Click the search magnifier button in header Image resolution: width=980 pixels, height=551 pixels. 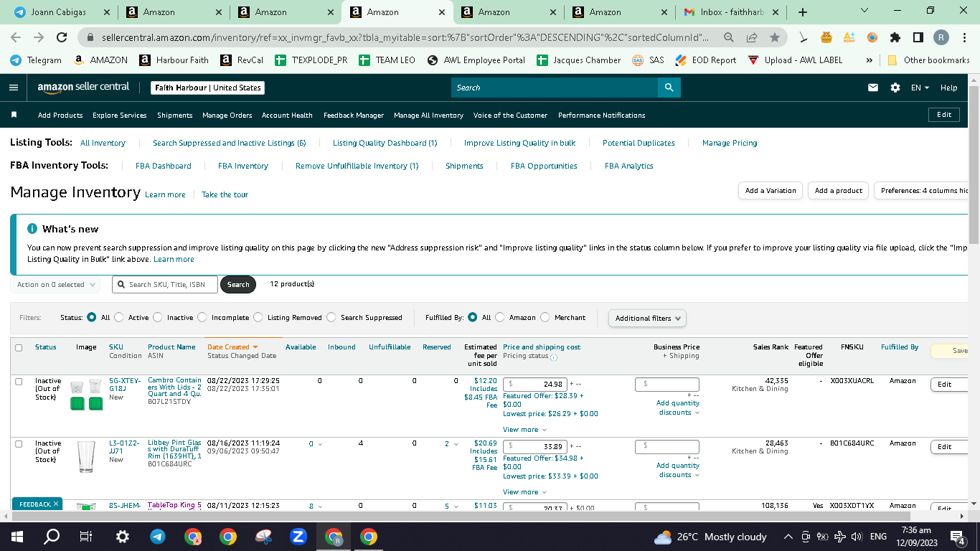[x=669, y=88]
